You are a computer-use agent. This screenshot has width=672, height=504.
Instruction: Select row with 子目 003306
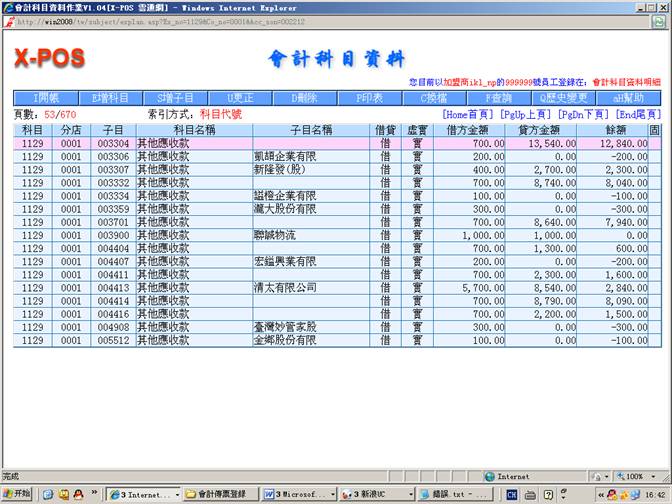pyautogui.click(x=113, y=157)
